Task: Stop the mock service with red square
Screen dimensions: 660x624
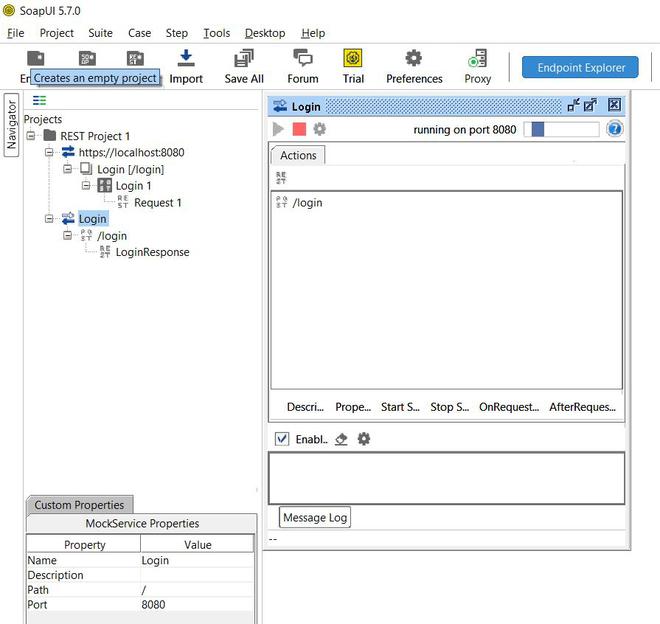Action: [299, 129]
